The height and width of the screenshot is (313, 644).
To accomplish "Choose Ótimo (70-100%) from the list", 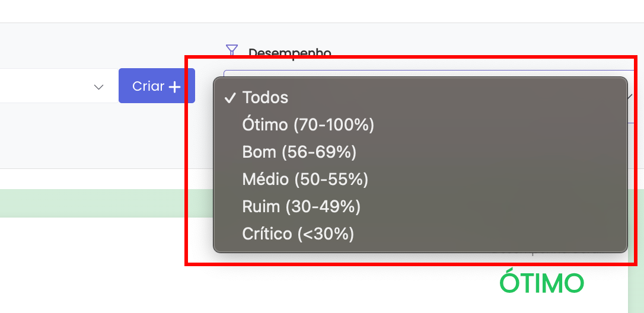I will 308,125.
